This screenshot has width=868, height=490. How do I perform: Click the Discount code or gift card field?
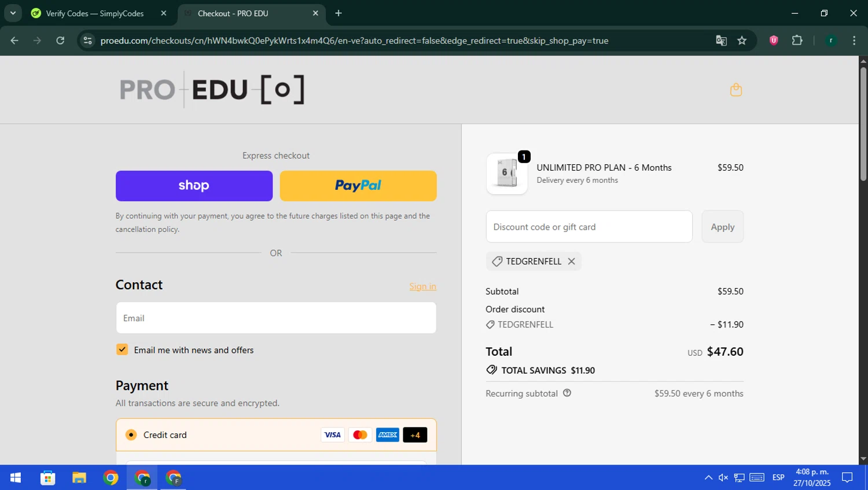[x=589, y=227]
